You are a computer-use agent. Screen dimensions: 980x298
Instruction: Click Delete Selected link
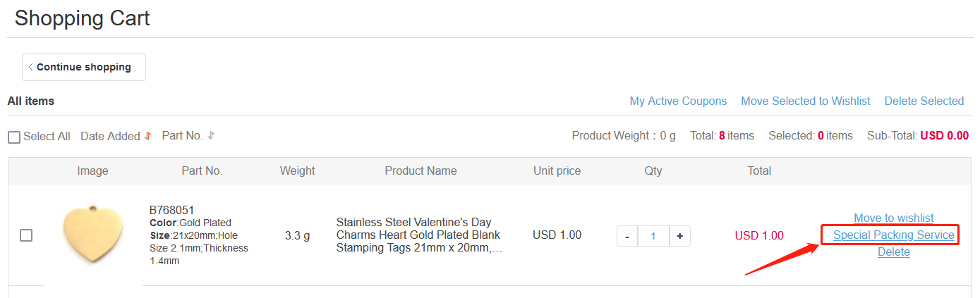(x=924, y=101)
